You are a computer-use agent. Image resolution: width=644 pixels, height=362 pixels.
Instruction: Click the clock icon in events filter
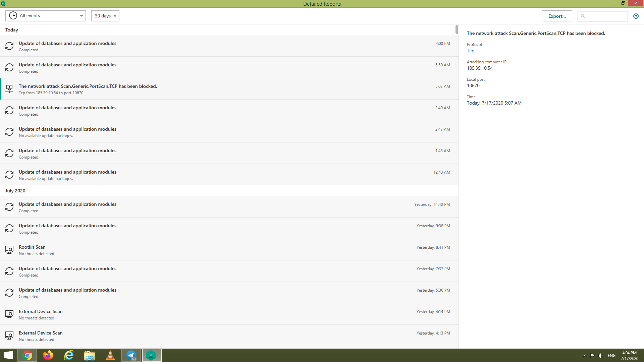coord(13,16)
